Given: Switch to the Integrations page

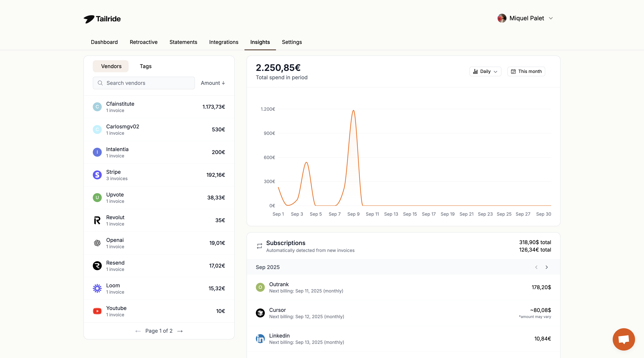Looking at the screenshot, I should [x=223, y=42].
